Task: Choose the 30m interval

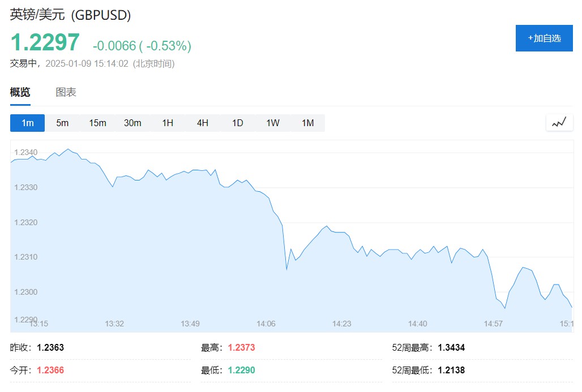Action: [132, 123]
